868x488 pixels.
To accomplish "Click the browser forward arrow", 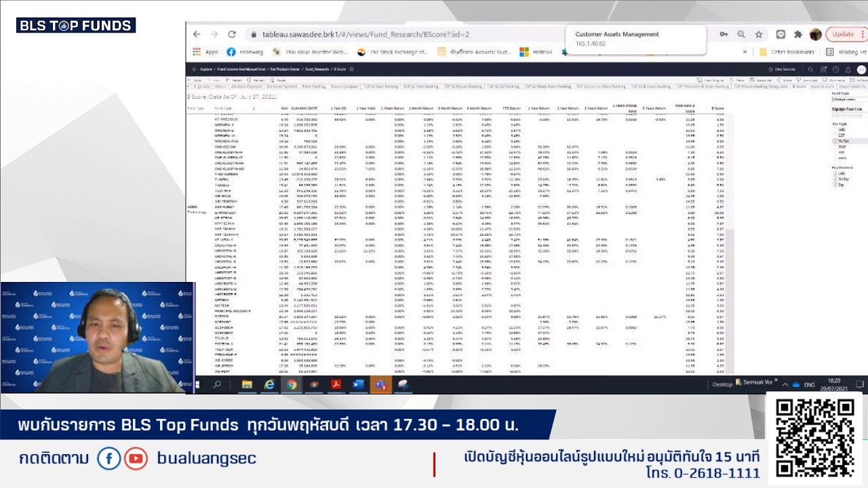I will point(214,34).
